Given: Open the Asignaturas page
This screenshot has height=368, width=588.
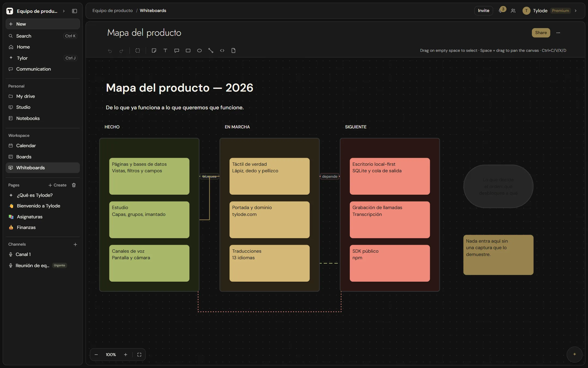Looking at the screenshot, I should (43, 217).
